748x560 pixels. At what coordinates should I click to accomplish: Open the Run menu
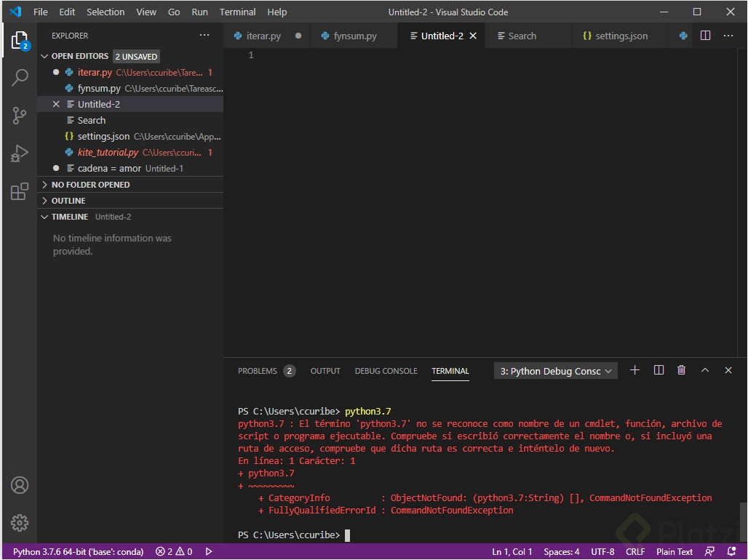(x=199, y=12)
